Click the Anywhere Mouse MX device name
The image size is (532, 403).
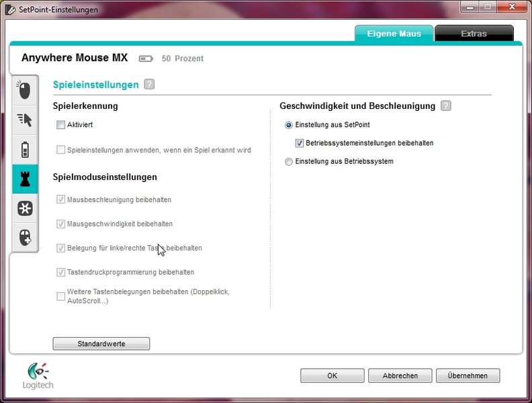coord(75,58)
